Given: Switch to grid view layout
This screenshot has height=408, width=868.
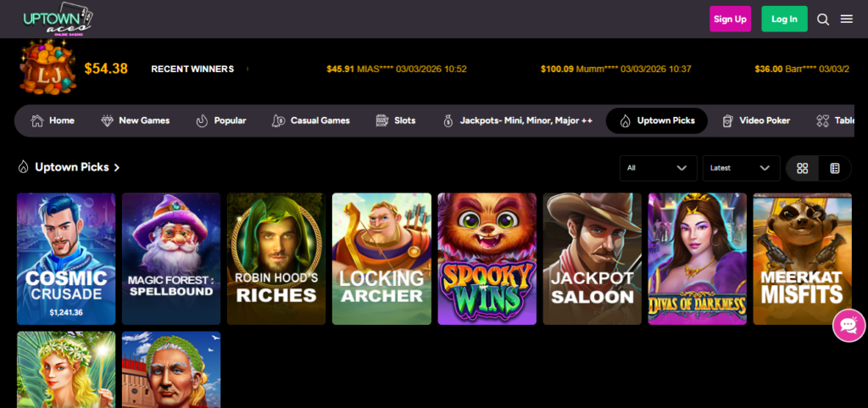Looking at the screenshot, I should pyautogui.click(x=802, y=168).
